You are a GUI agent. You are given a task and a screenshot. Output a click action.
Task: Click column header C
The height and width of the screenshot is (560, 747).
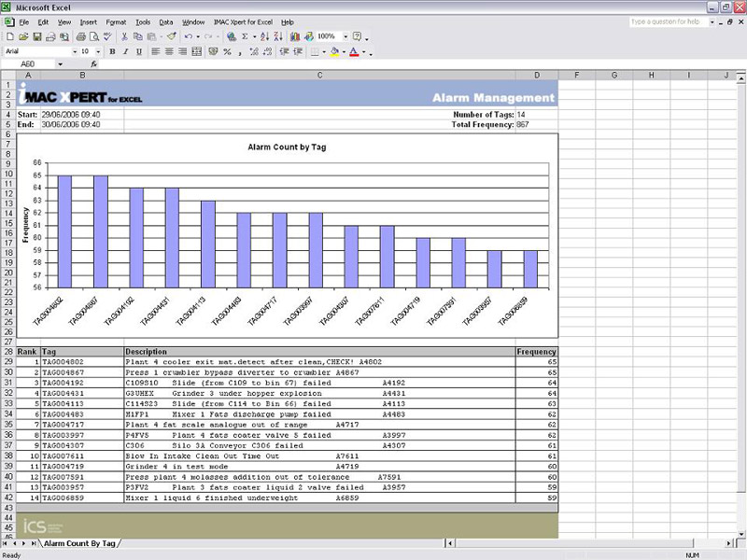[x=319, y=75]
